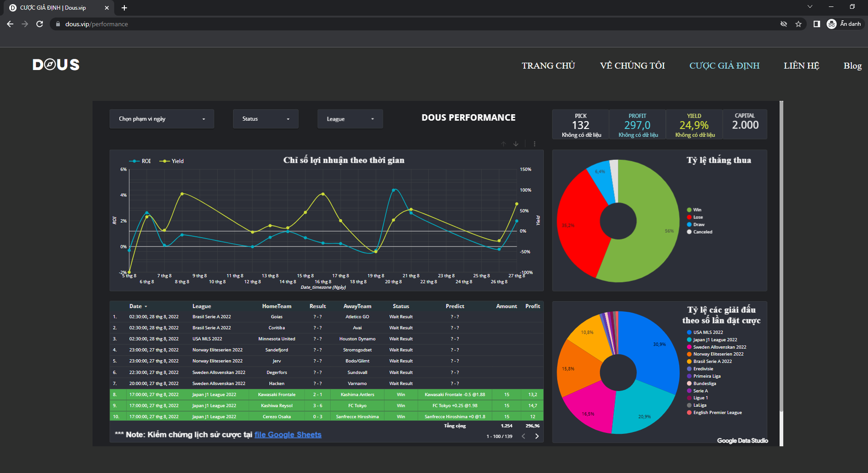This screenshot has height=473, width=868.
Task: Reload the dous.vip page
Action: click(40, 24)
